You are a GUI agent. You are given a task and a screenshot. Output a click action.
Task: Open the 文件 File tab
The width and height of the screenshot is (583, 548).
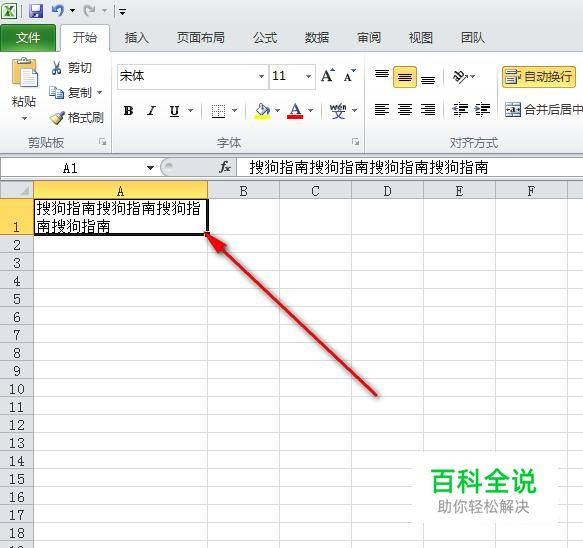click(x=28, y=38)
